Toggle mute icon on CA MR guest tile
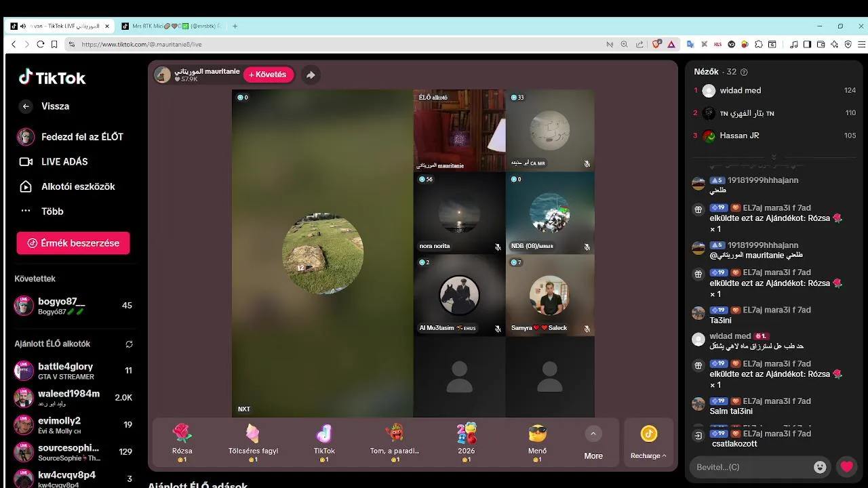Image resolution: width=868 pixels, height=488 pixels. click(x=587, y=164)
